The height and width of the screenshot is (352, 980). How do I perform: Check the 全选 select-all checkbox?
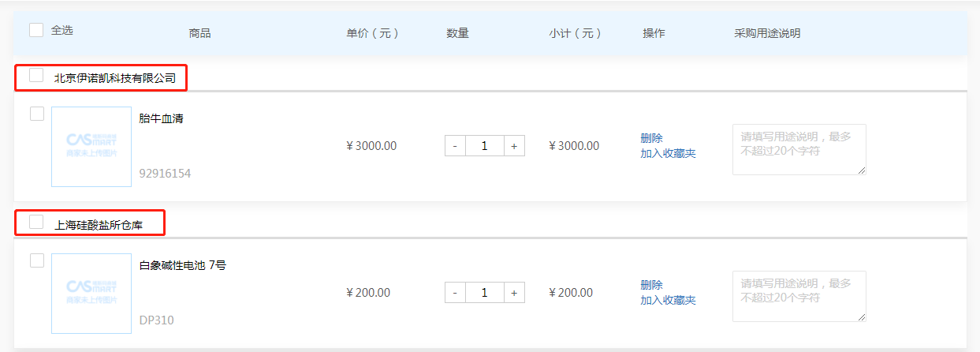[36, 30]
